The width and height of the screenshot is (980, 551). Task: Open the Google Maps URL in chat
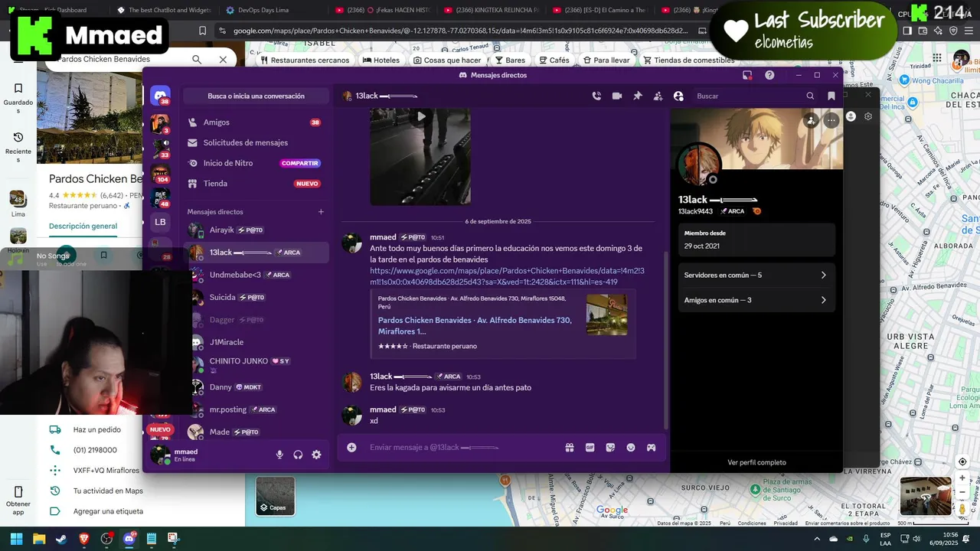(507, 276)
